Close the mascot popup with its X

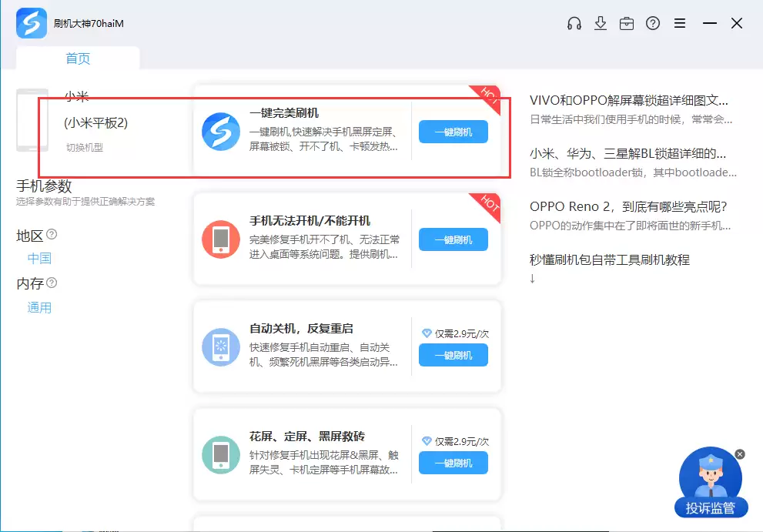pyautogui.click(x=740, y=454)
